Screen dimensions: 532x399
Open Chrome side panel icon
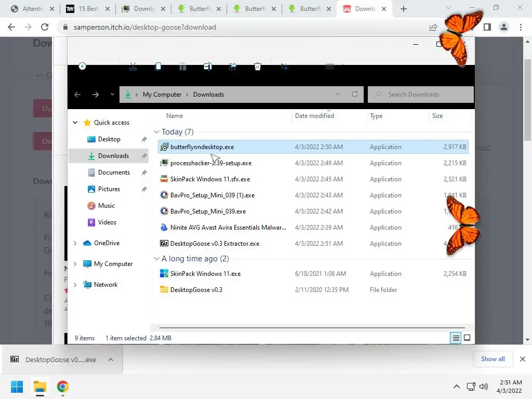(487, 27)
